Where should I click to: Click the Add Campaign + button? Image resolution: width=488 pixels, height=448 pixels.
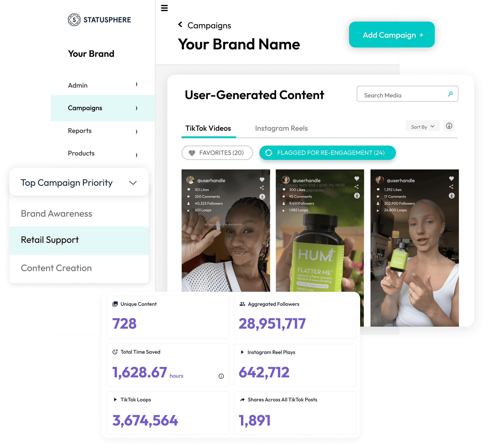(392, 35)
